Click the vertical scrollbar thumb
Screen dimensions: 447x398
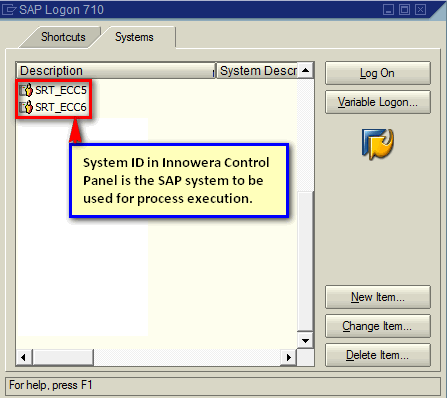pyautogui.click(x=305, y=261)
